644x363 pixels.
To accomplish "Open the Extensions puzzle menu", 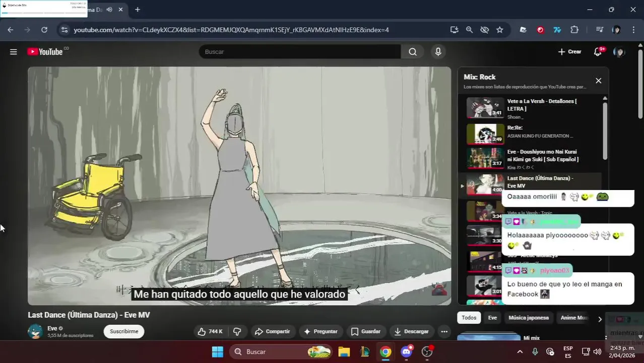I will coord(574,30).
